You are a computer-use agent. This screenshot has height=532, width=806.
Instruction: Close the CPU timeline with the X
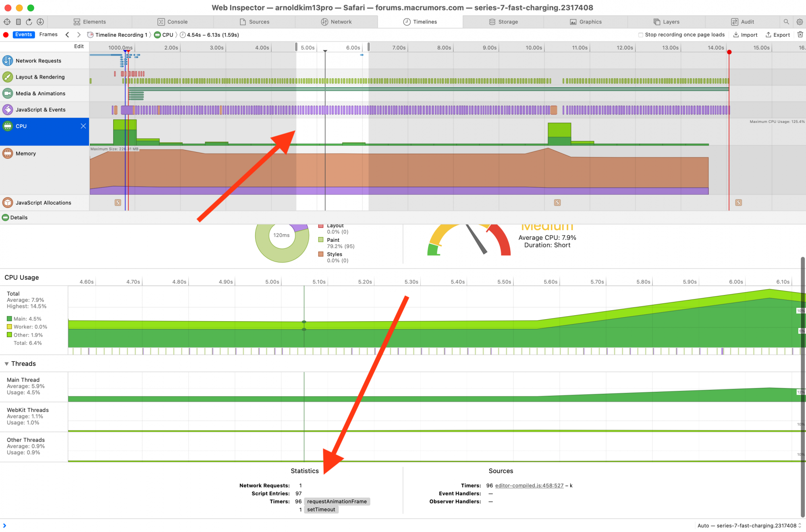83,126
